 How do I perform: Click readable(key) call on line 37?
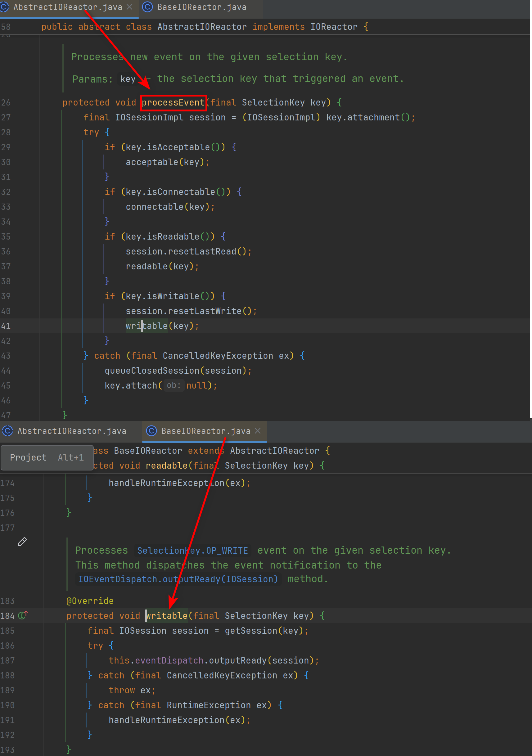click(162, 266)
